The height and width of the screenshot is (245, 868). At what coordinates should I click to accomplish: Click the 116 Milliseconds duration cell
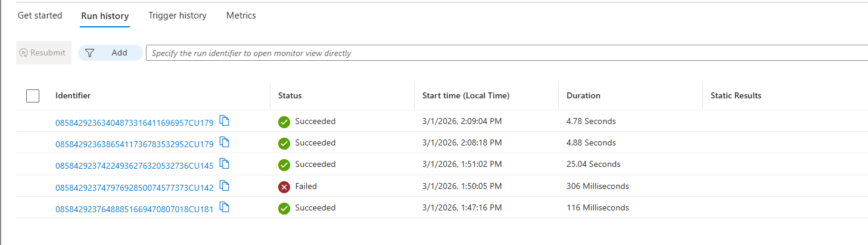coord(598,207)
